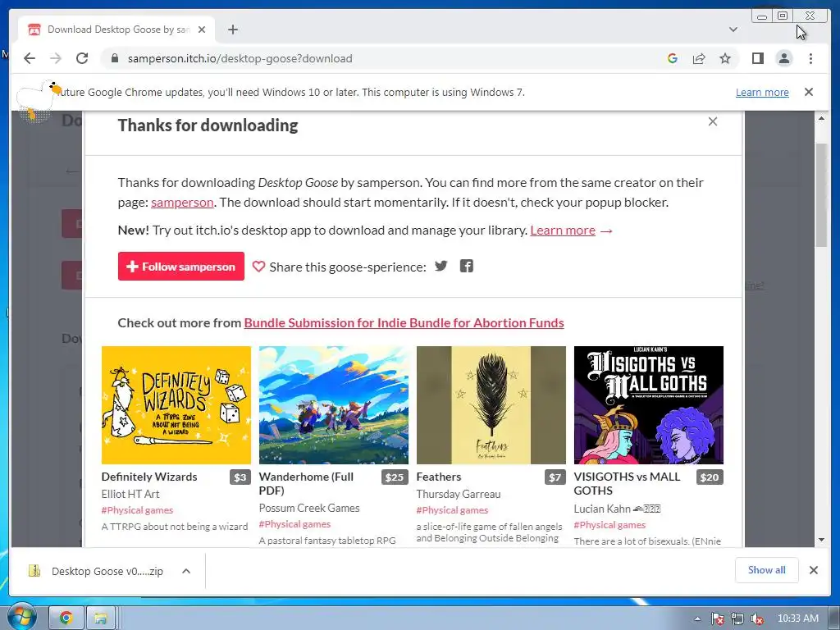Viewport: 840px width, 630px height.
Task: Open Elliot HT Art author page
Action: (x=130, y=494)
